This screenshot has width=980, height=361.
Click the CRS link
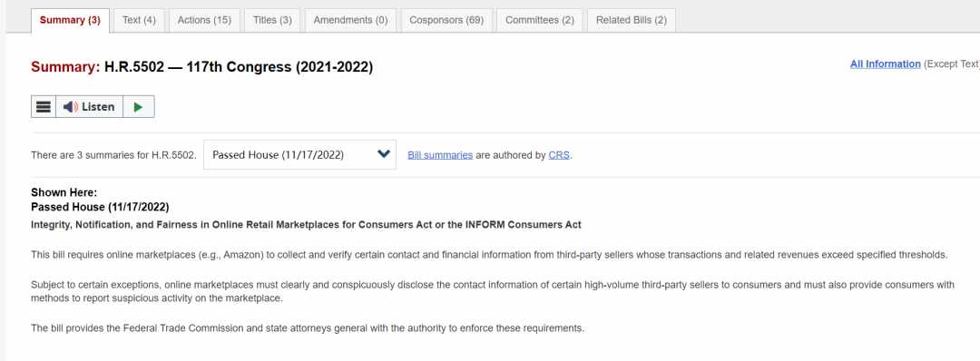(559, 155)
